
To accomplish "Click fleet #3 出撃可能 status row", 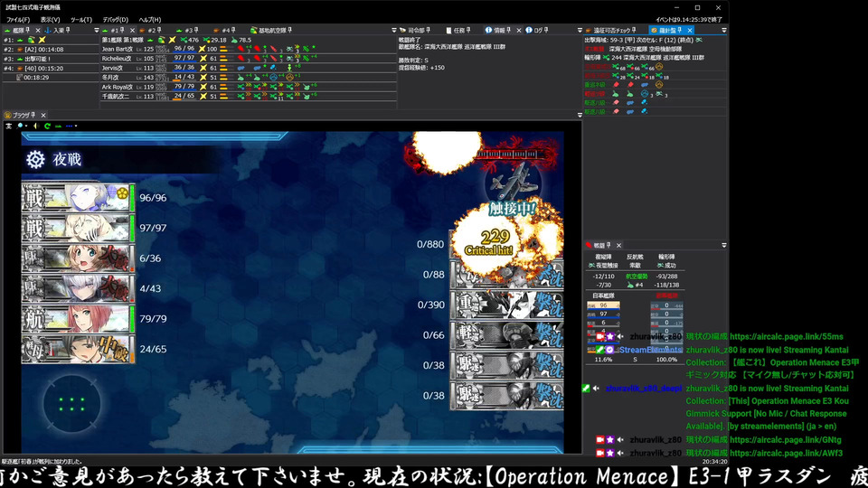I will pos(51,59).
